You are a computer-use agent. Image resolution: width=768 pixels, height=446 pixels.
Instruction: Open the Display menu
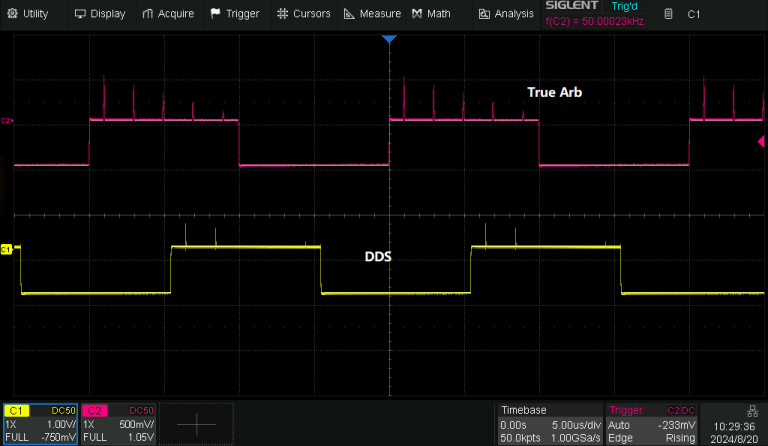pyautogui.click(x=100, y=14)
